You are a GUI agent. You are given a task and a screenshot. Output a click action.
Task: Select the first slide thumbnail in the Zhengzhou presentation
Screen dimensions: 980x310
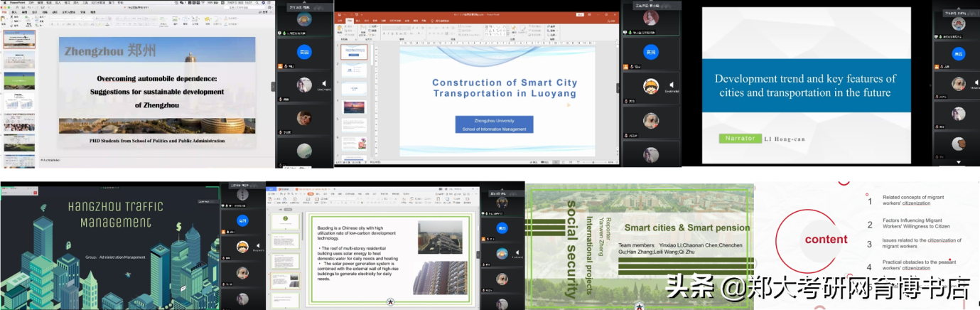coord(18,39)
